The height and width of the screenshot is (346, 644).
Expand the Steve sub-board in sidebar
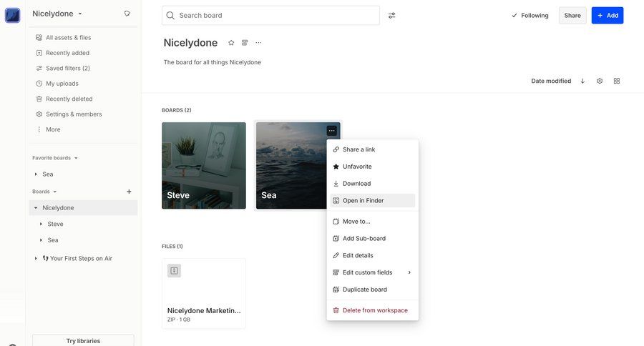click(41, 224)
